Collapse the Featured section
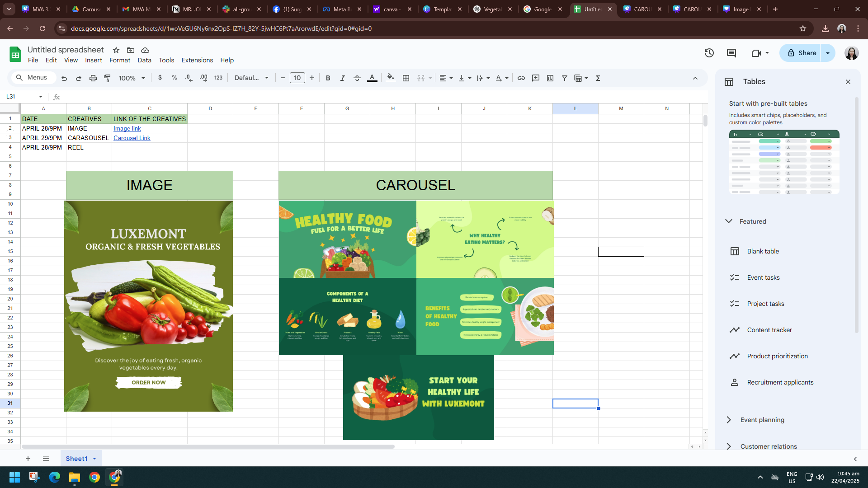 coord(729,221)
